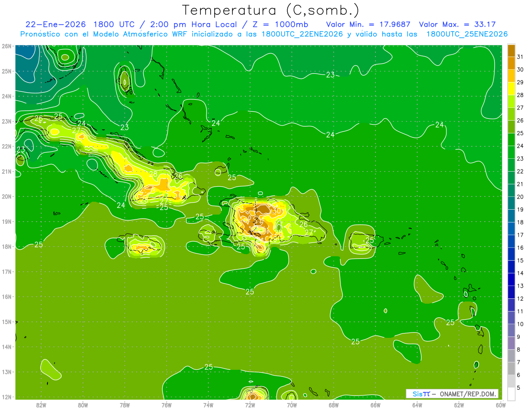Pick the dark blue swatch between 13 and 14
The width and height of the screenshot is (532, 411).
point(511,280)
